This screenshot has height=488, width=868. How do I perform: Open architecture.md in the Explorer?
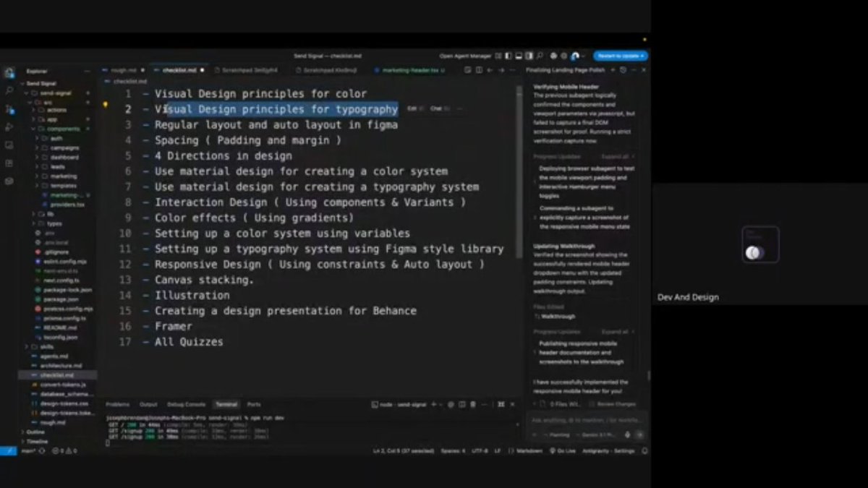(x=59, y=365)
